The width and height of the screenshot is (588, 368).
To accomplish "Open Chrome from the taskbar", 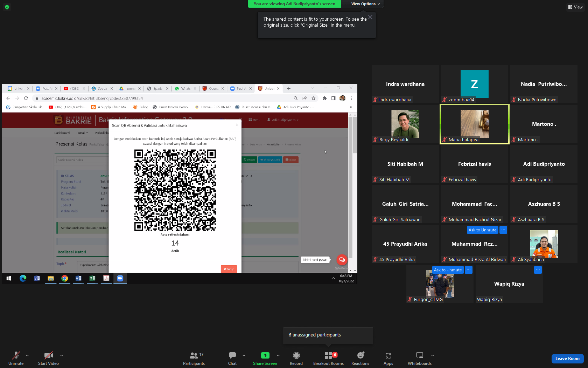I will [x=64, y=278].
